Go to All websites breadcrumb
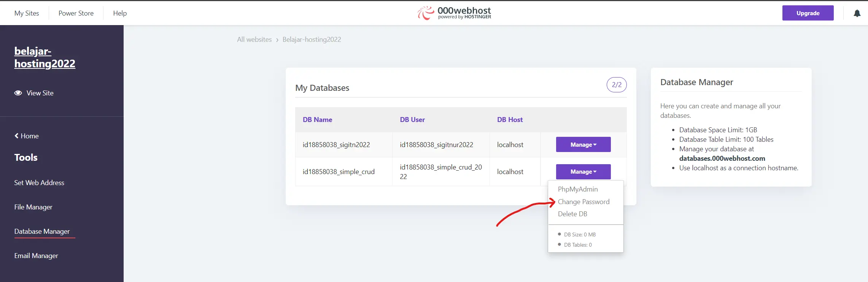868x282 pixels. (x=254, y=40)
